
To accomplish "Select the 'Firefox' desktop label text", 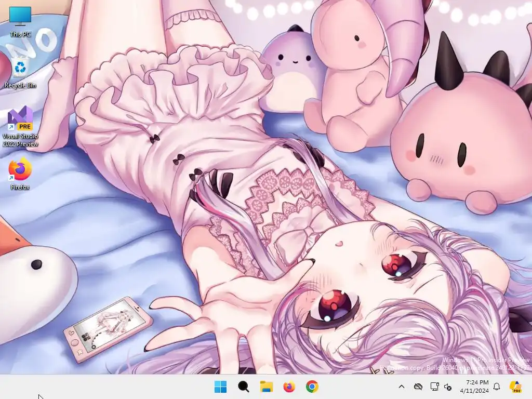I will coord(20,187).
